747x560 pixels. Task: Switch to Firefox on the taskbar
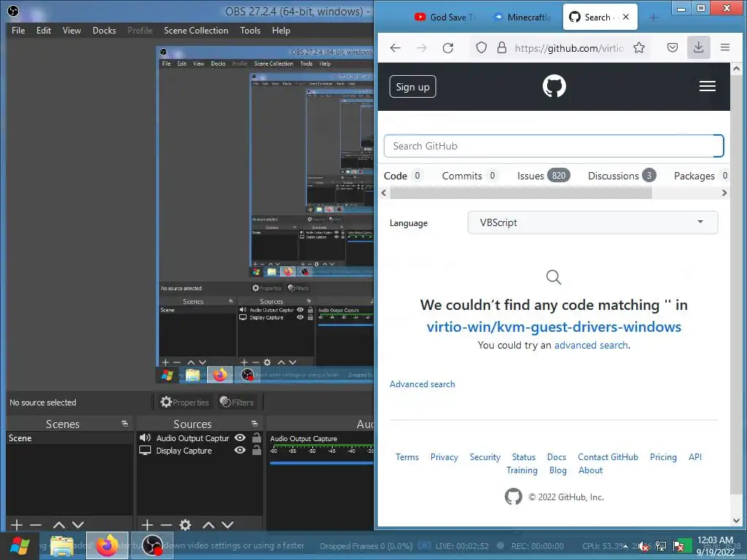click(107, 545)
